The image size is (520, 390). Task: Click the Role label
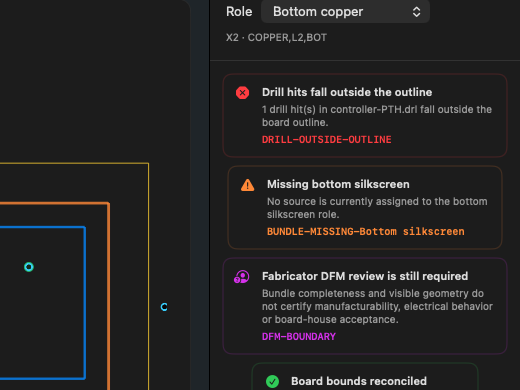[x=239, y=12]
